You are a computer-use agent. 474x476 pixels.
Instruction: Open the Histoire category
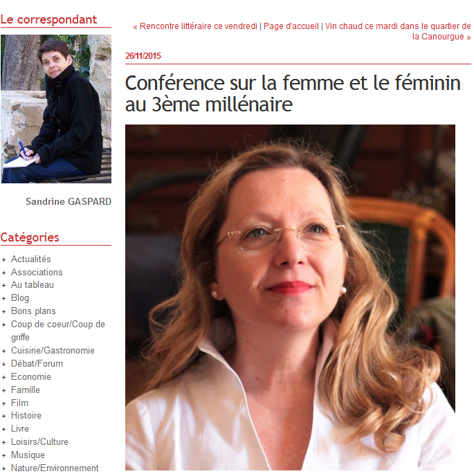(x=26, y=415)
